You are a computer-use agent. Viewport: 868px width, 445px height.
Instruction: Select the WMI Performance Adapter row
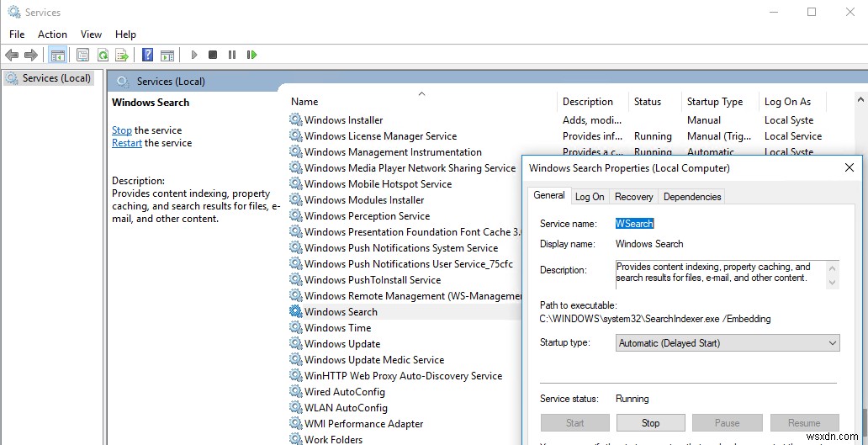[x=363, y=423]
